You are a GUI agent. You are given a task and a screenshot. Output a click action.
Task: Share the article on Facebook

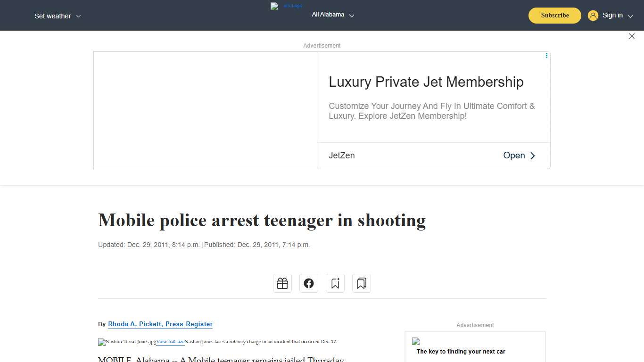309,283
